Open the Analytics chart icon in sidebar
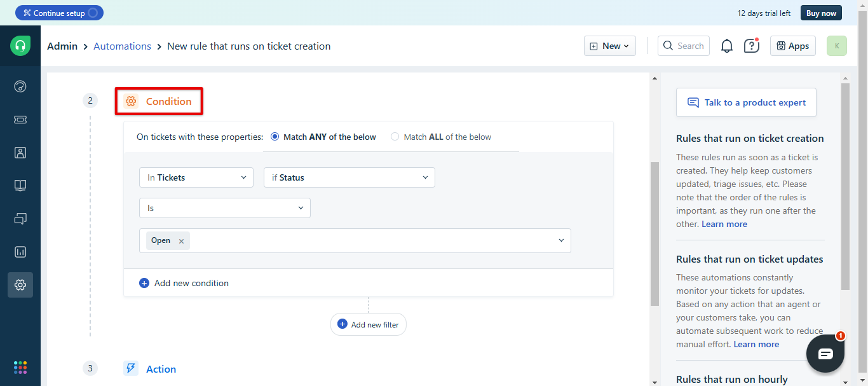Image resolution: width=868 pixels, height=386 pixels. (20, 252)
